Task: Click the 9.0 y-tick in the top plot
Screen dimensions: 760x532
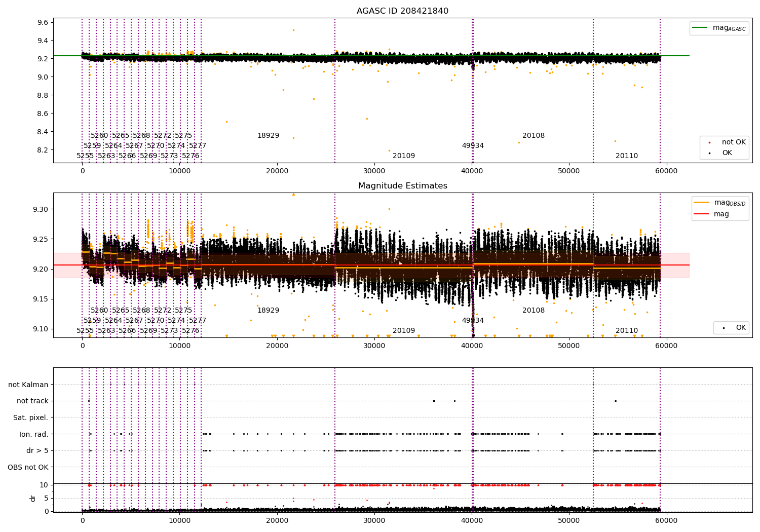Action: point(43,77)
